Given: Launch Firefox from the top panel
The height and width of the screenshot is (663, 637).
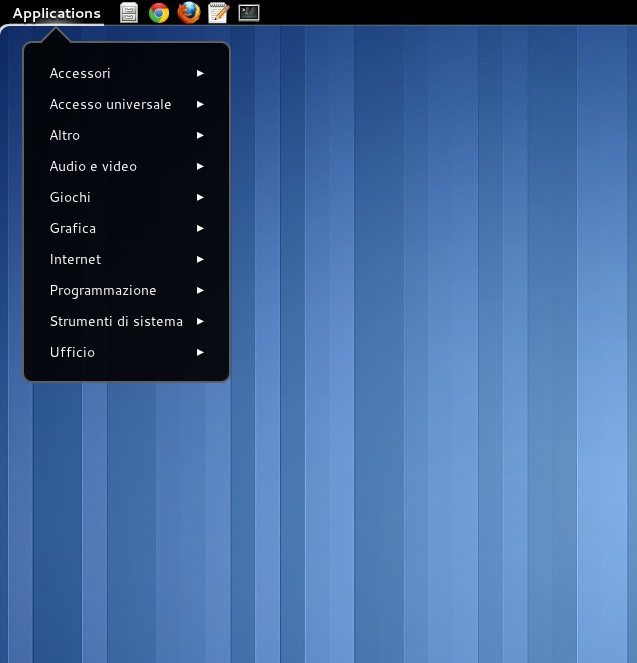Looking at the screenshot, I should tap(189, 13).
